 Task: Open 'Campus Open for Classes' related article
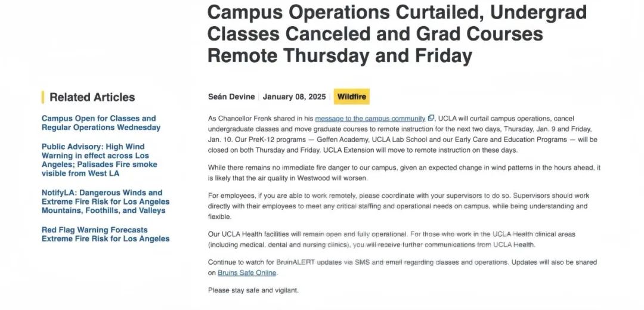[x=100, y=123]
